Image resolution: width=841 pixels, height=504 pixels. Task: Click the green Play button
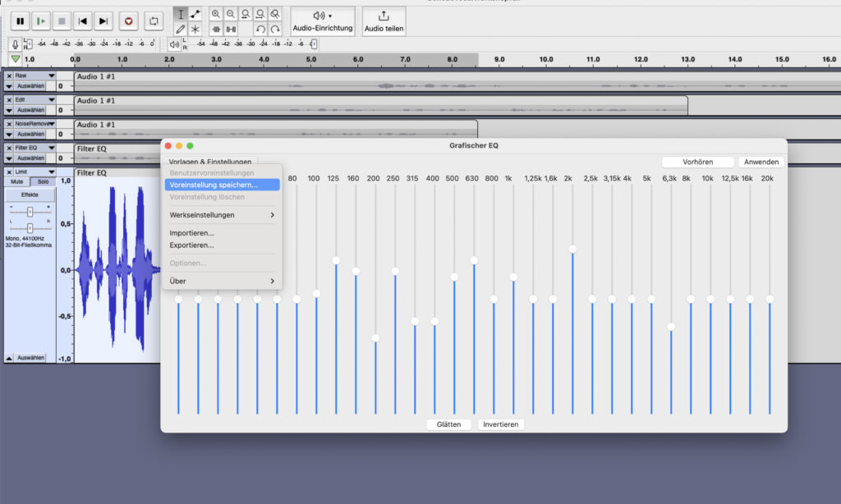point(41,21)
